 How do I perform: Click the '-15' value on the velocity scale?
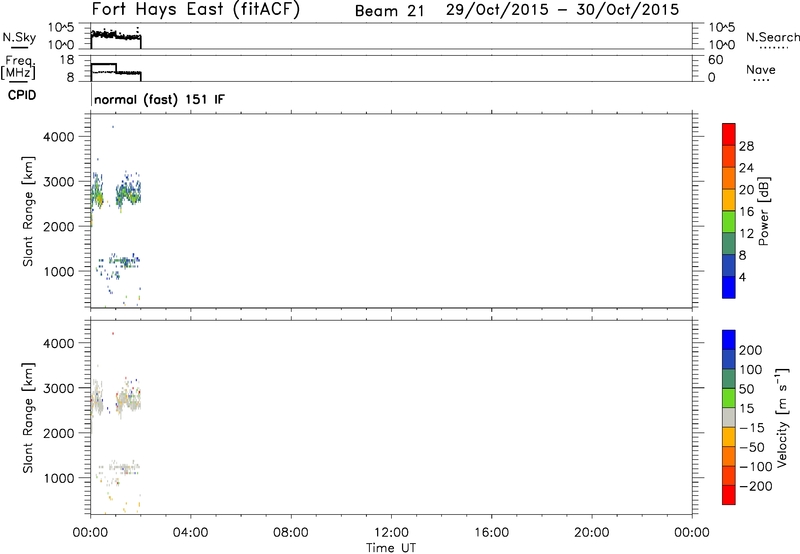(x=752, y=428)
